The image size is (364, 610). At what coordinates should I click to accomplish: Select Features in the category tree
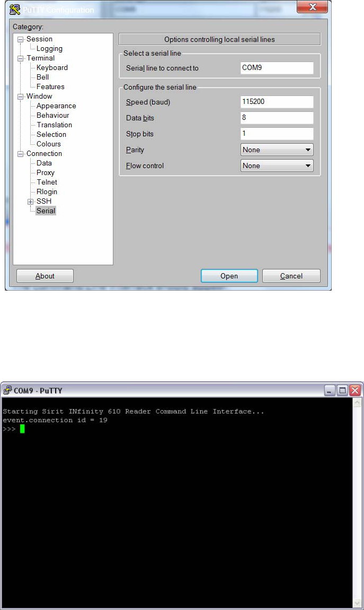click(x=50, y=87)
